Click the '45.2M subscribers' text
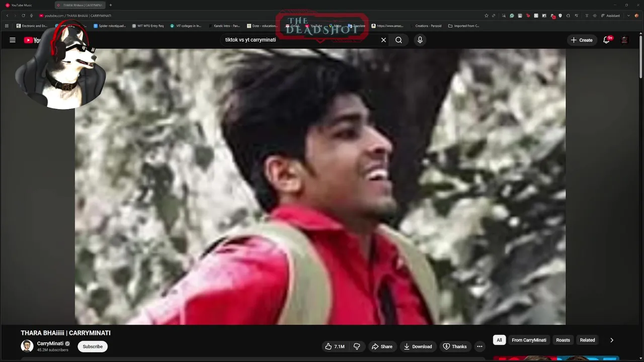The height and width of the screenshot is (362, 644). 53,350
